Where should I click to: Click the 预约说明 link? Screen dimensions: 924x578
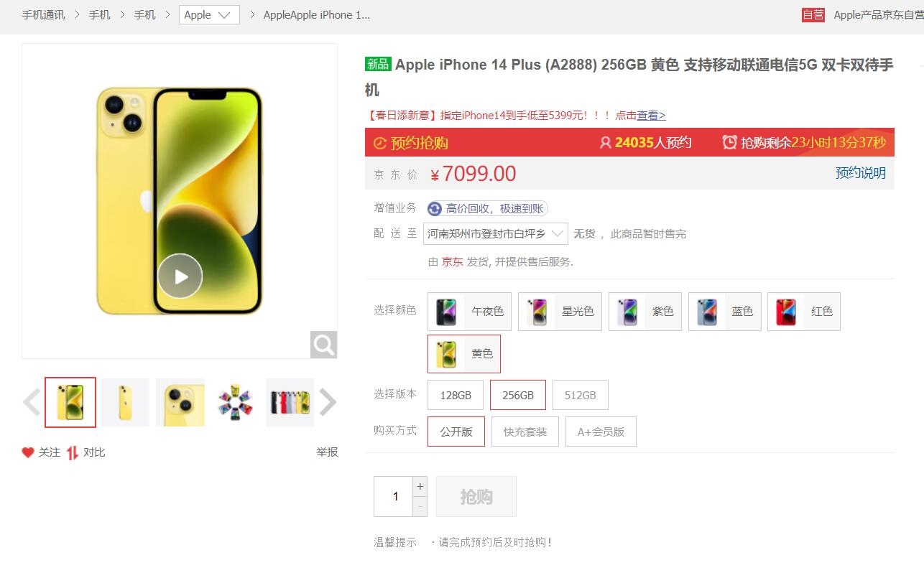click(860, 173)
